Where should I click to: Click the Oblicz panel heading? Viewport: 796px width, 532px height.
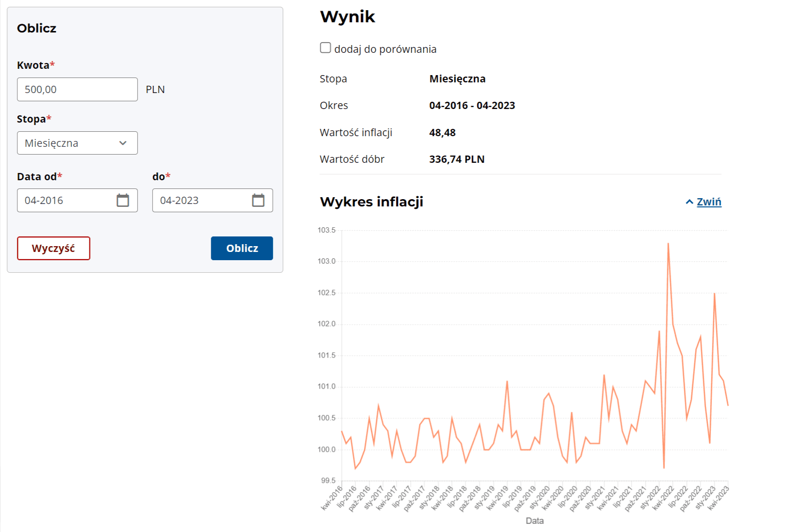click(x=36, y=28)
